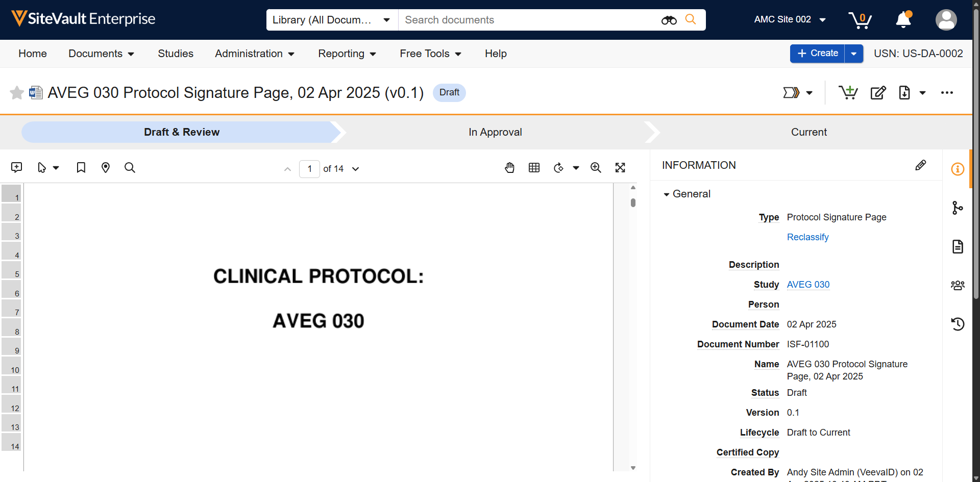Viewport: 980px width, 482px height.
Task: Jump to page 7 thumbnail
Action: coord(11,308)
